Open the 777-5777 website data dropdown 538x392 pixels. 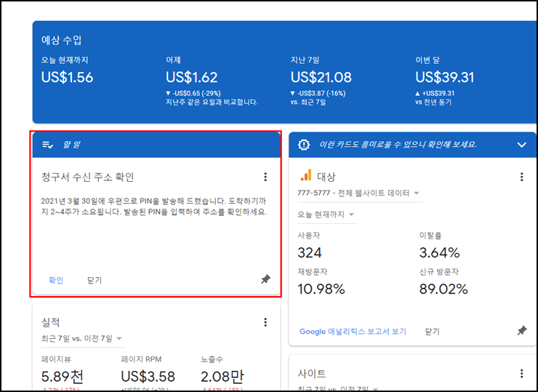point(358,193)
